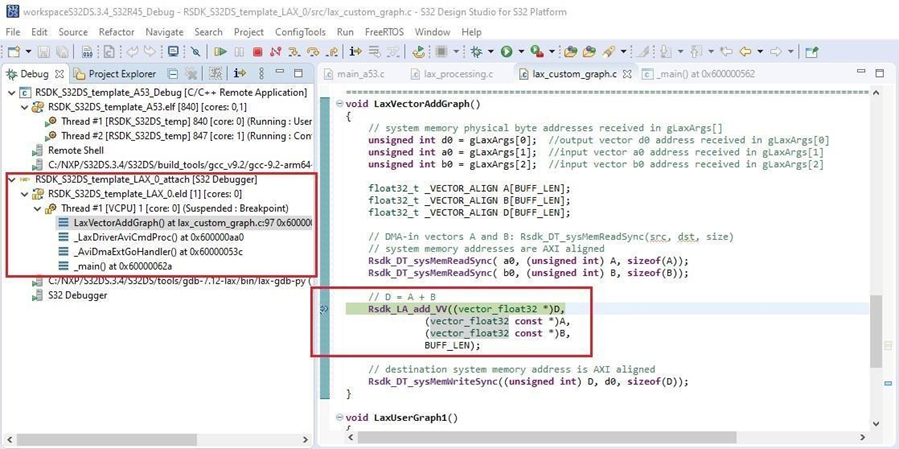Close the lax_custom_graph.c tab

tap(627, 74)
